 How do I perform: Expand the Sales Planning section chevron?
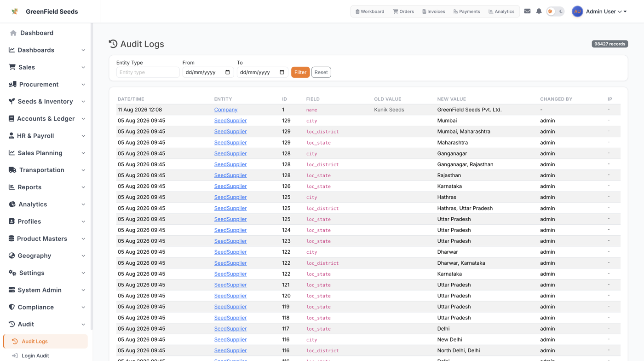83,153
